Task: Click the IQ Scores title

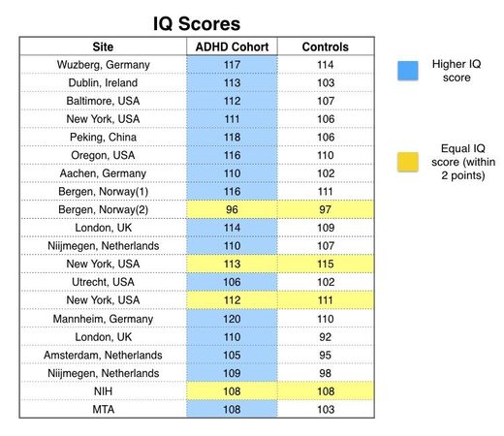Action: pyautogui.click(x=197, y=24)
